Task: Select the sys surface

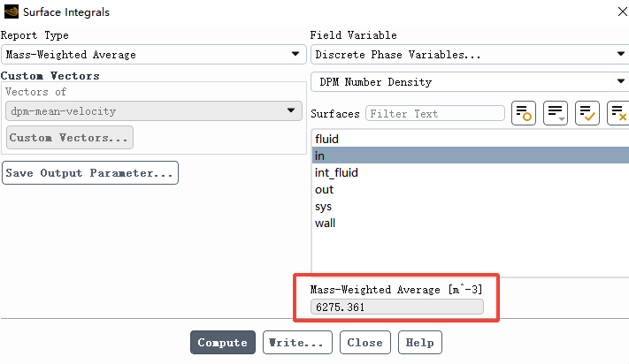Action: tap(470, 206)
